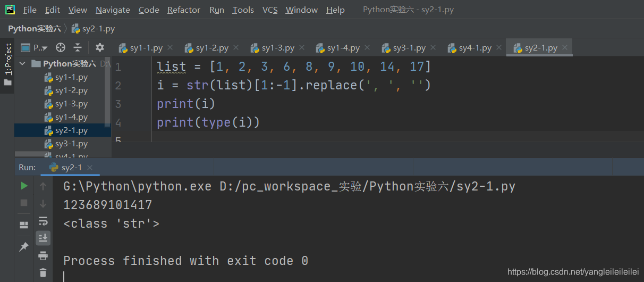This screenshot has width=644, height=282.
Task: Click Up the stack trace arrow
Action: point(43,186)
